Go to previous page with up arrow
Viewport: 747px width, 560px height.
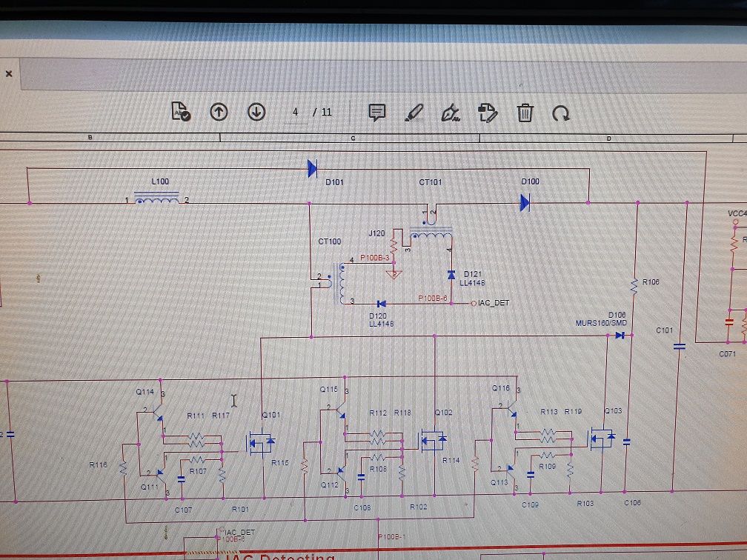[x=219, y=112]
